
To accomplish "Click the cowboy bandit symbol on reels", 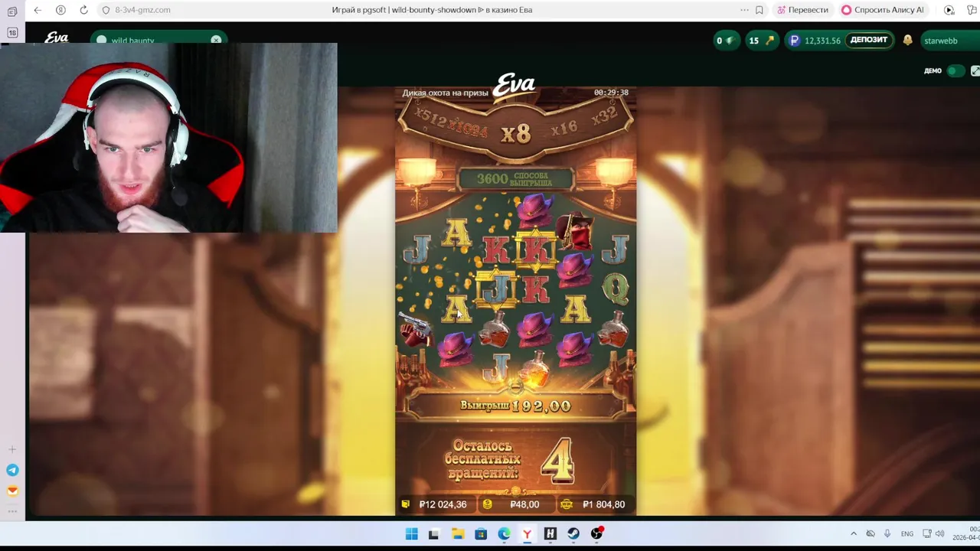I will 576,233.
